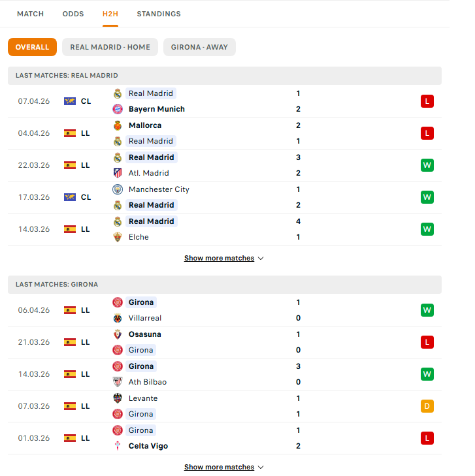This screenshot has width=475, height=476.
Task: Filter by Girona - Away matches
Action: (199, 47)
